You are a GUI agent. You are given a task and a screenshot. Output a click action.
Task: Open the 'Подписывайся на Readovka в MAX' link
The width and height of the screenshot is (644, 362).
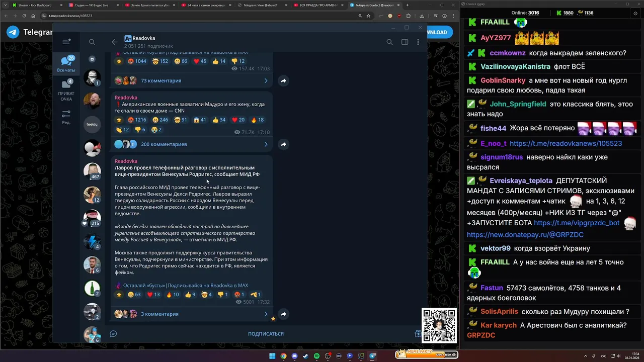point(208,286)
